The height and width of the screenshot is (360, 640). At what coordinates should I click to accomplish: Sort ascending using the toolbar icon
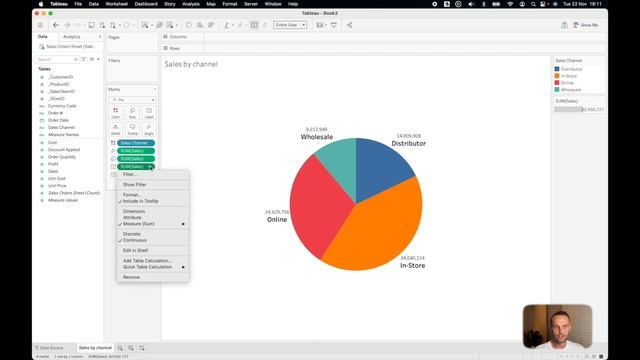point(200,25)
